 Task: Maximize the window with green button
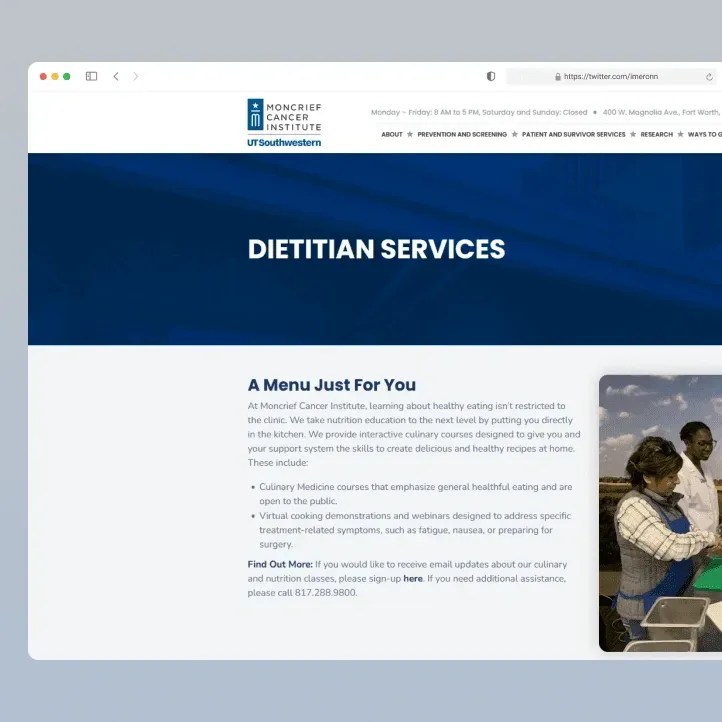click(x=66, y=76)
